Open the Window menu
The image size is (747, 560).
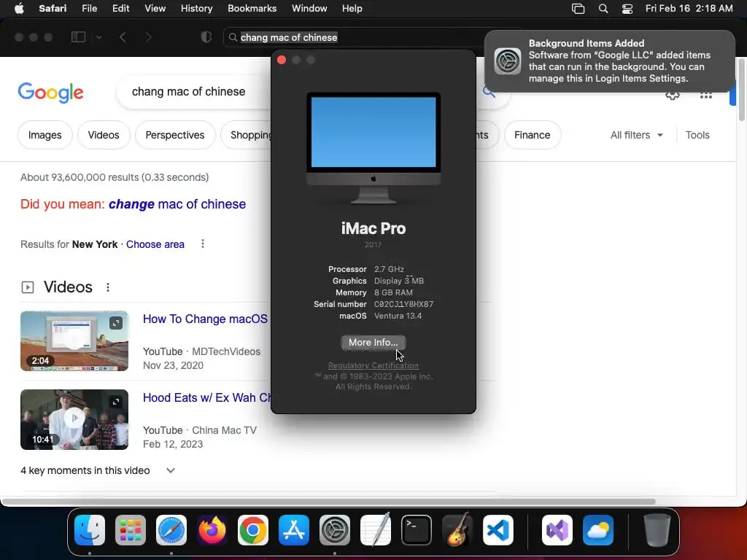[309, 9]
